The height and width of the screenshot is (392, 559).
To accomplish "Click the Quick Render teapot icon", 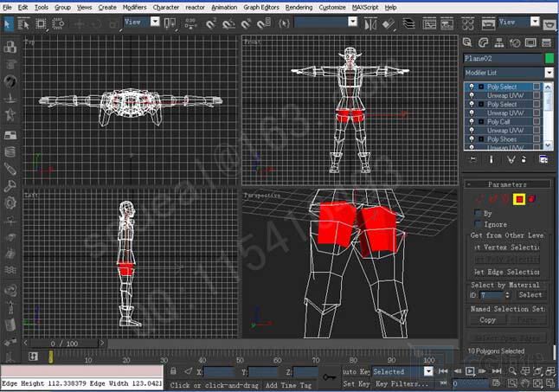I will [549, 24].
